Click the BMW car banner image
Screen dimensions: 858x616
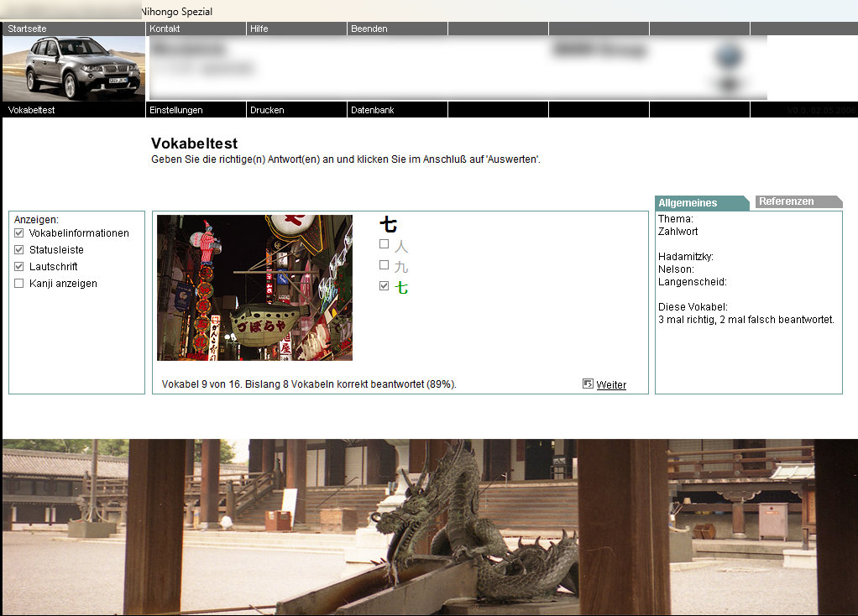click(74, 68)
